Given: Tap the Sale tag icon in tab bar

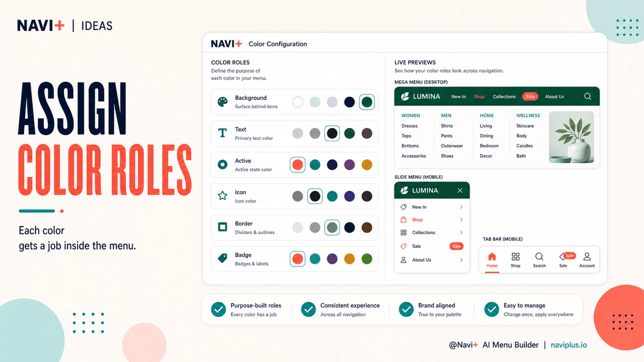Looking at the screenshot, I should coord(562,257).
